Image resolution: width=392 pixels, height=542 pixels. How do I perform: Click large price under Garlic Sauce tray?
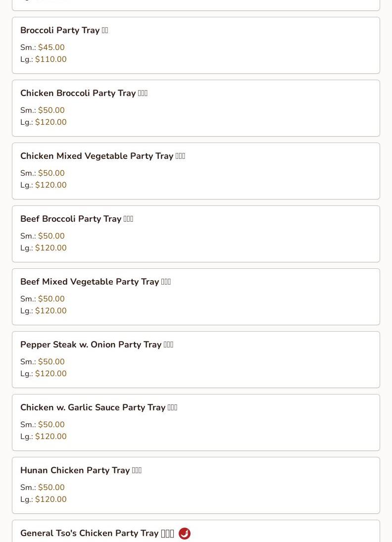pyautogui.click(x=50, y=437)
